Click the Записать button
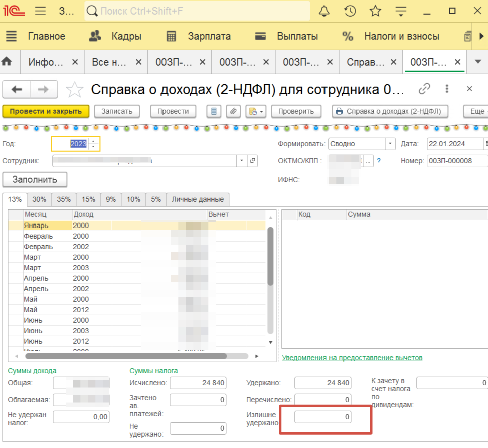This screenshot has width=488, height=448. pos(117,111)
